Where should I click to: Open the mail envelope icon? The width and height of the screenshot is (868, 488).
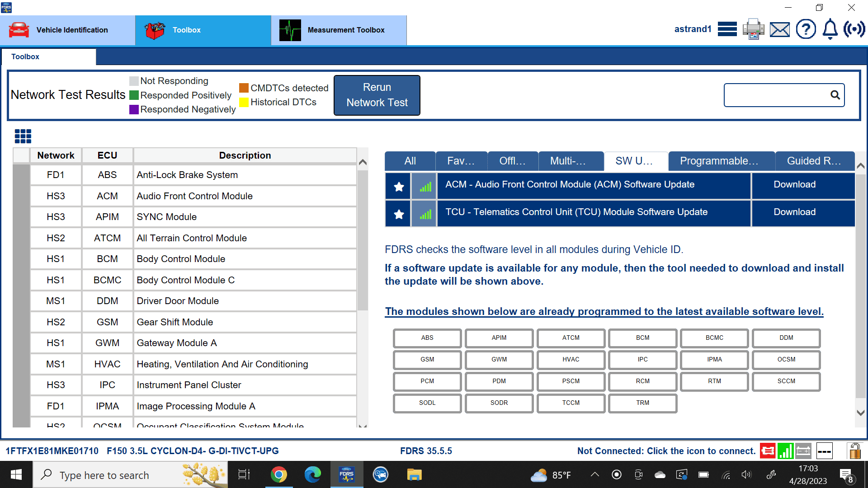click(x=780, y=30)
